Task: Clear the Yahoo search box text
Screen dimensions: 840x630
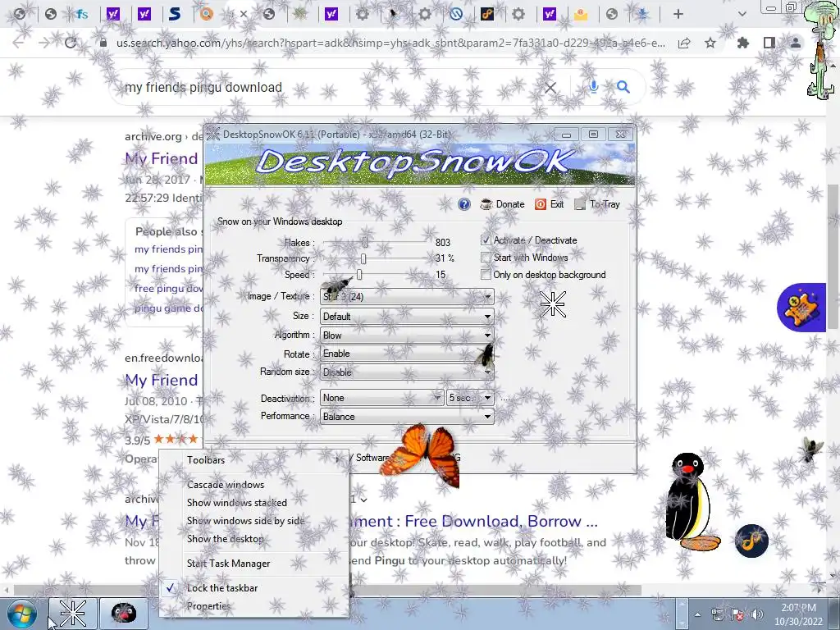Action: pos(550,87)
